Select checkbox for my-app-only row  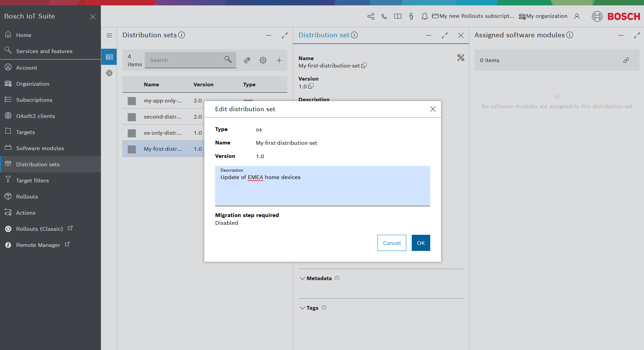point(132,101)
